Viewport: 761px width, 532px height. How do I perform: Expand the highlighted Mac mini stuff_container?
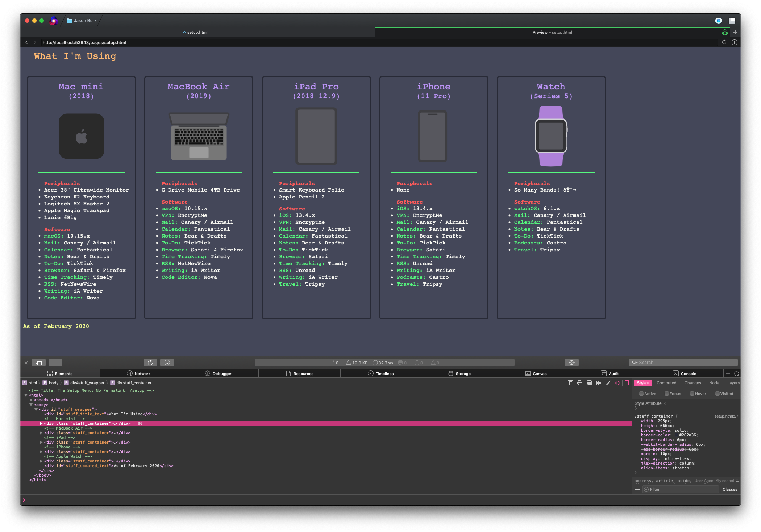point(41,423)
